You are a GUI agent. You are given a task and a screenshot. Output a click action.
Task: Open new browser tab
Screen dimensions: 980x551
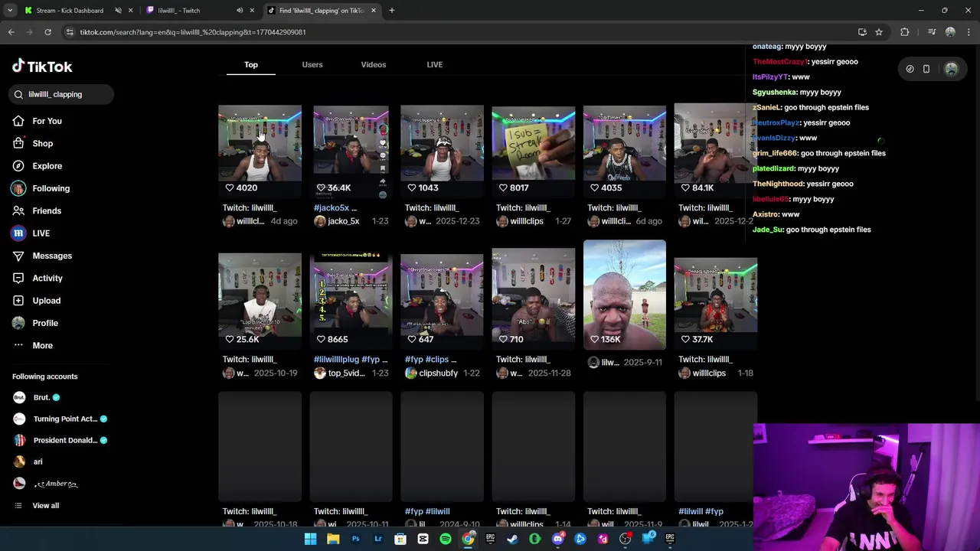[x=391, y=11]
